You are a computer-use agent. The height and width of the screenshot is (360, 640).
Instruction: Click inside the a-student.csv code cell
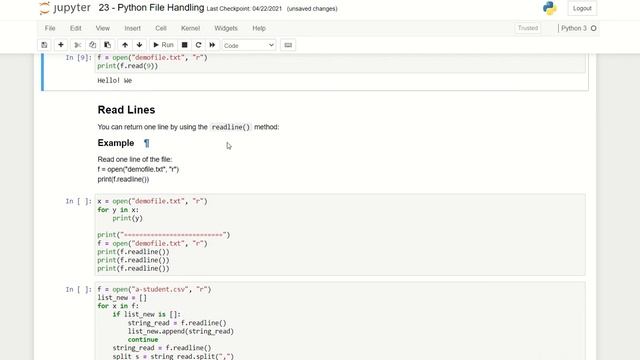click(340, 321)
